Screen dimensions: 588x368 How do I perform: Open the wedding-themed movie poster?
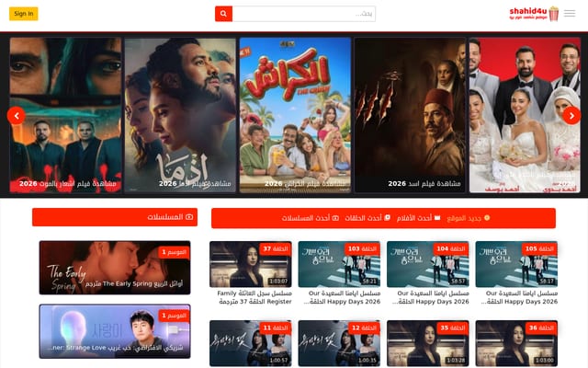coord(525,115)
